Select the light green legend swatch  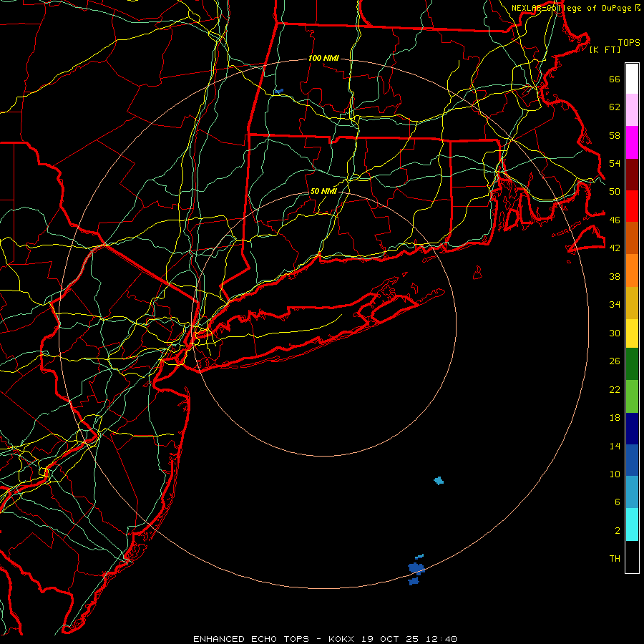[x=632, y=396]
